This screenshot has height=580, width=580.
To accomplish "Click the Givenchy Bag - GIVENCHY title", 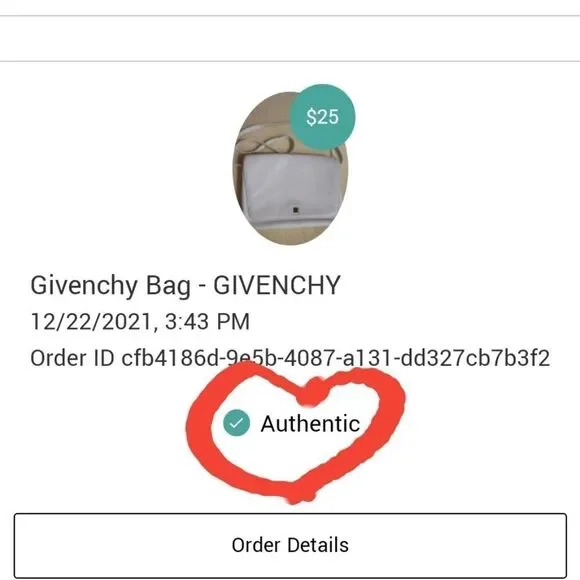I will click(x=185, y=285).
